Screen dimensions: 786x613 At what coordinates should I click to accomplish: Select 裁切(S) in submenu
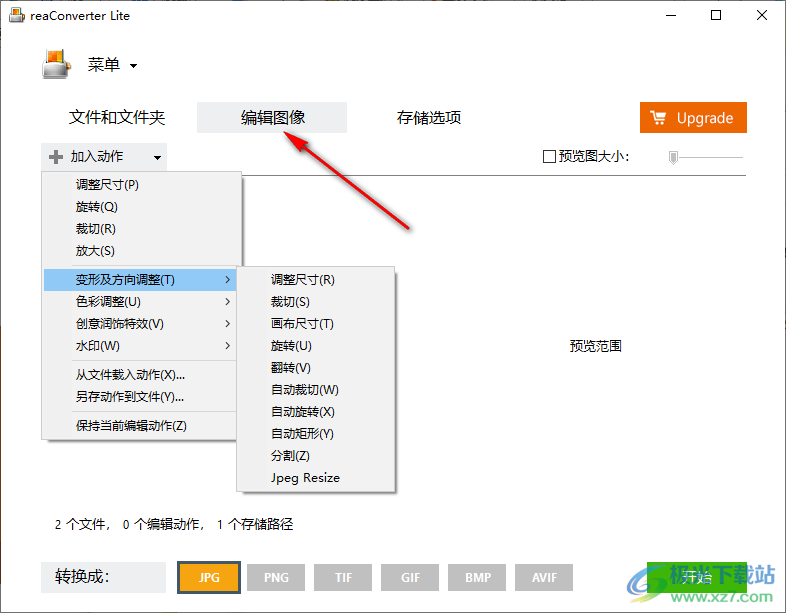316,302
